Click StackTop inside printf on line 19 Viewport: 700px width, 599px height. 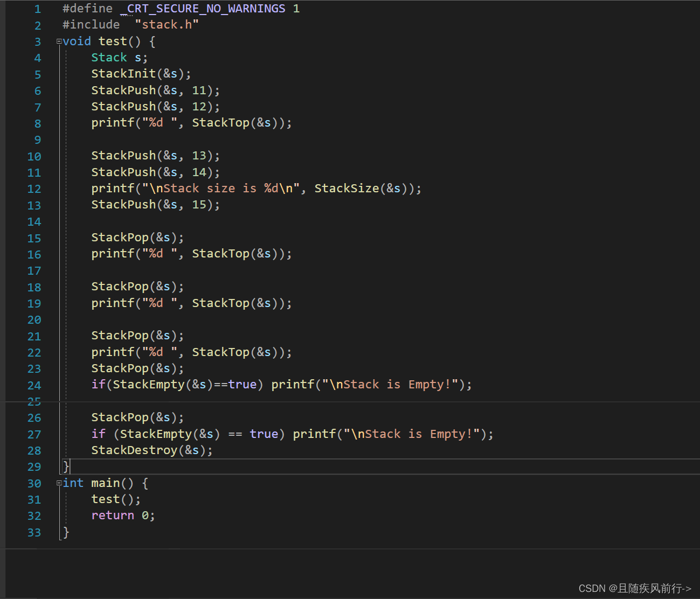[220, 303]
